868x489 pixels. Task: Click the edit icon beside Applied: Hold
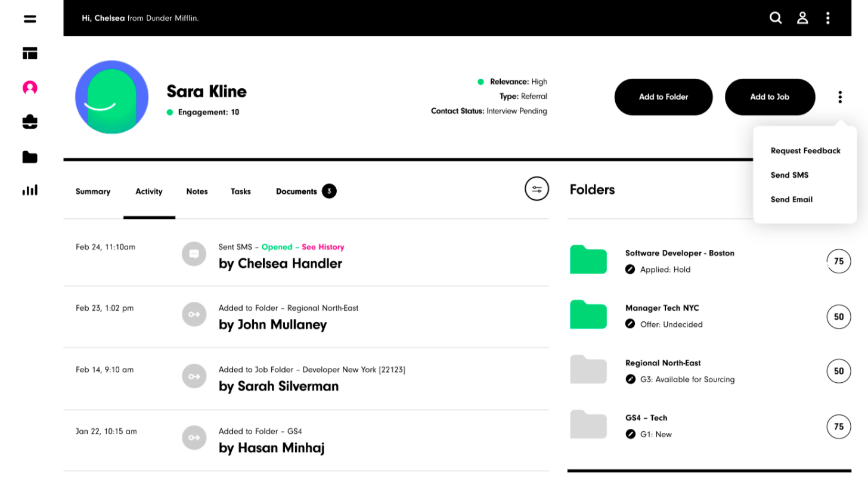tap(630, 270)
